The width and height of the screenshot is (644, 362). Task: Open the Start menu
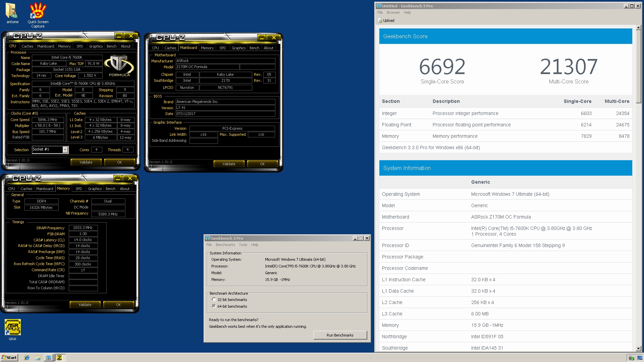[x=9, y=358]
